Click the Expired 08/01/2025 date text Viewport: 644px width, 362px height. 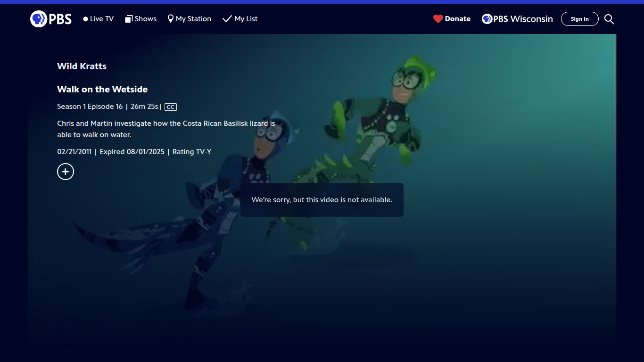132,152
